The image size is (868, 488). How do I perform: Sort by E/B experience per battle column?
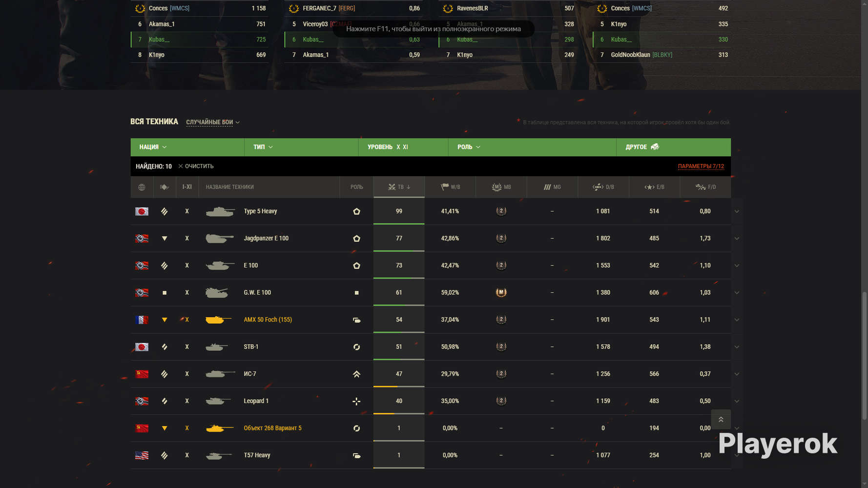pyautogui.click(x=654, y=187)
